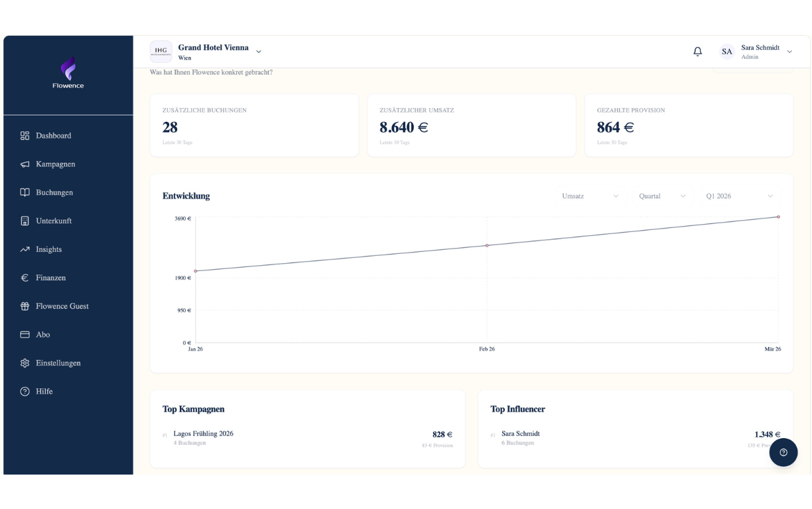
Task: Click the Gezahlte Provision value 864 €
Action: 615,127
